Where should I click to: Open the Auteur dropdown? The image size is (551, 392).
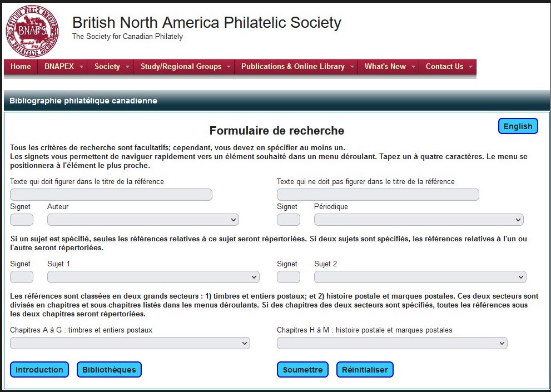pos(143,220)
